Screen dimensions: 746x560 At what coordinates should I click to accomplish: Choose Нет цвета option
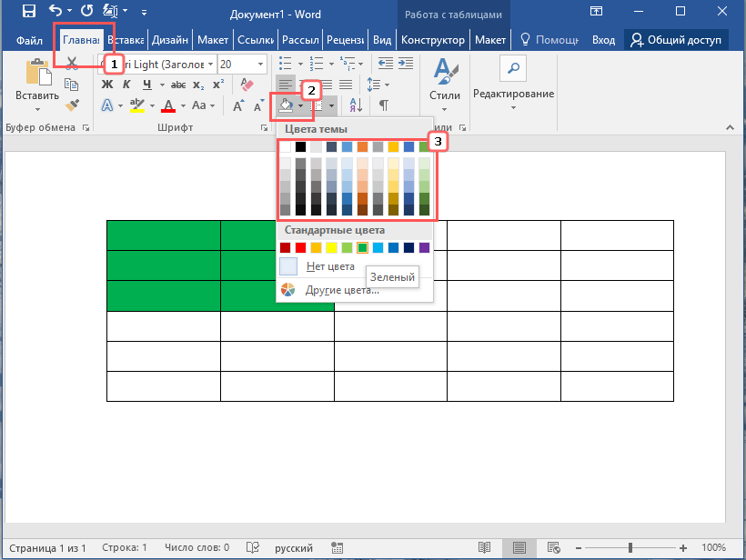point(329,266)
